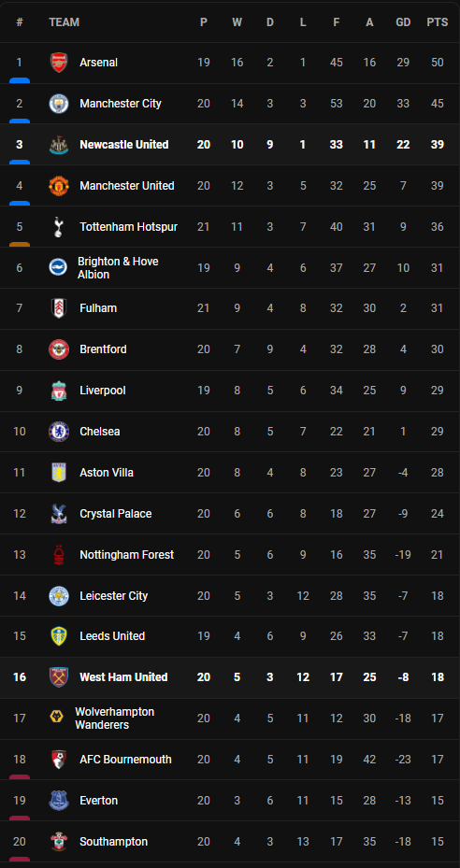This screenshot has width=460, height=868.
Task: Click the Newcastle United club crest
Action: (58, 145)
